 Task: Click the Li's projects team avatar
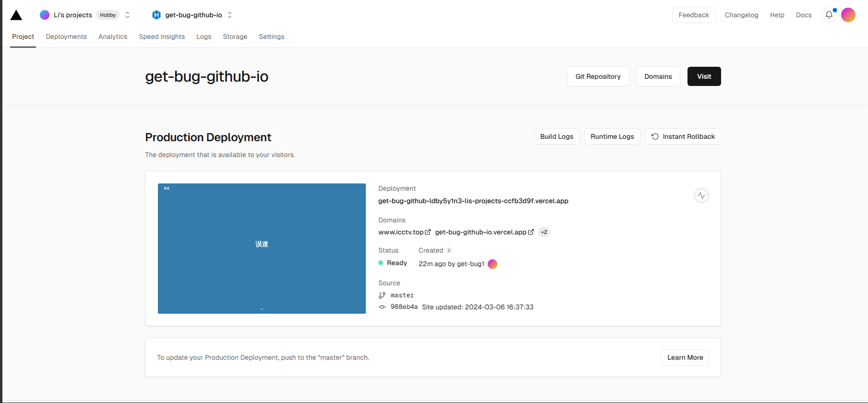45,15
